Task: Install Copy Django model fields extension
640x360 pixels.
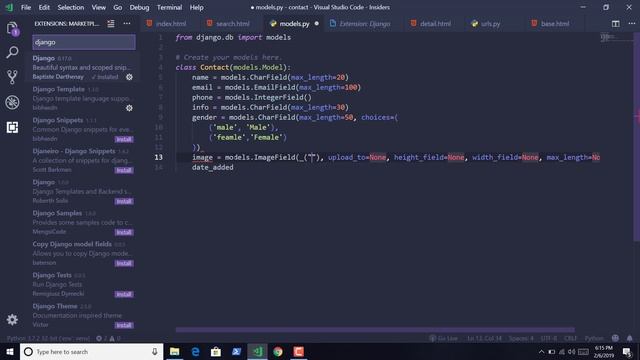Action: tap(124, 263)
